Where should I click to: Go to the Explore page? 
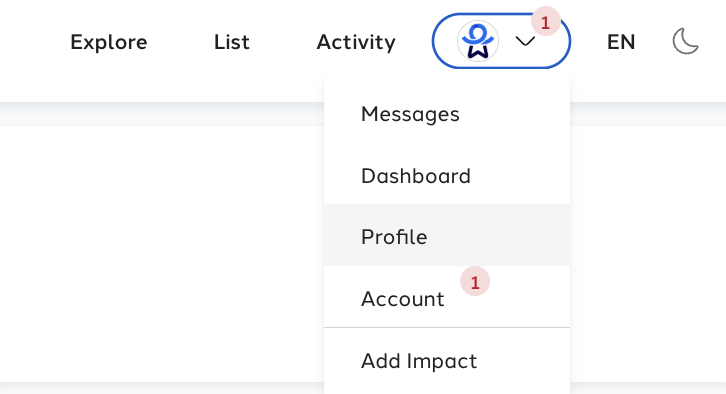coord(109,43)
